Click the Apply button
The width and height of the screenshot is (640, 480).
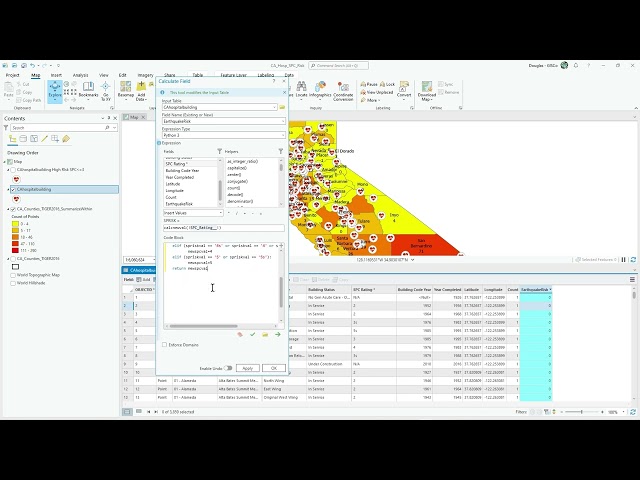click(248, 368)
